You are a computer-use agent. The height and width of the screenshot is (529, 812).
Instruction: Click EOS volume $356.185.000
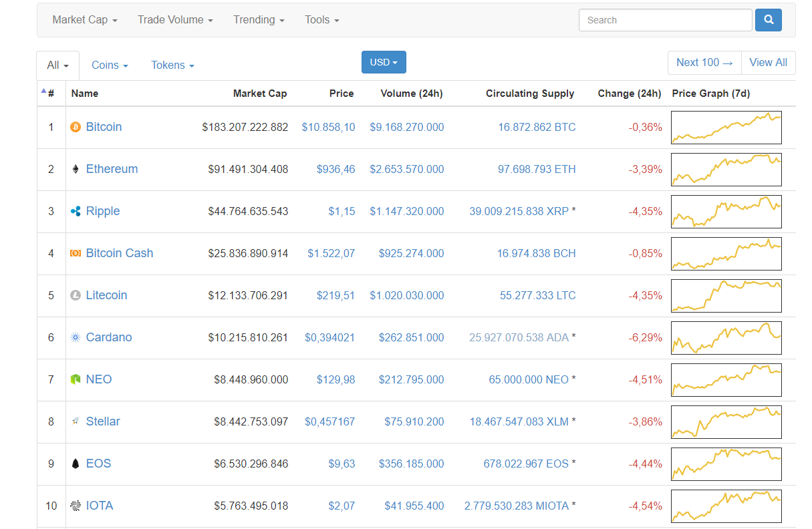pyautogui.click(x=411, y=464)
